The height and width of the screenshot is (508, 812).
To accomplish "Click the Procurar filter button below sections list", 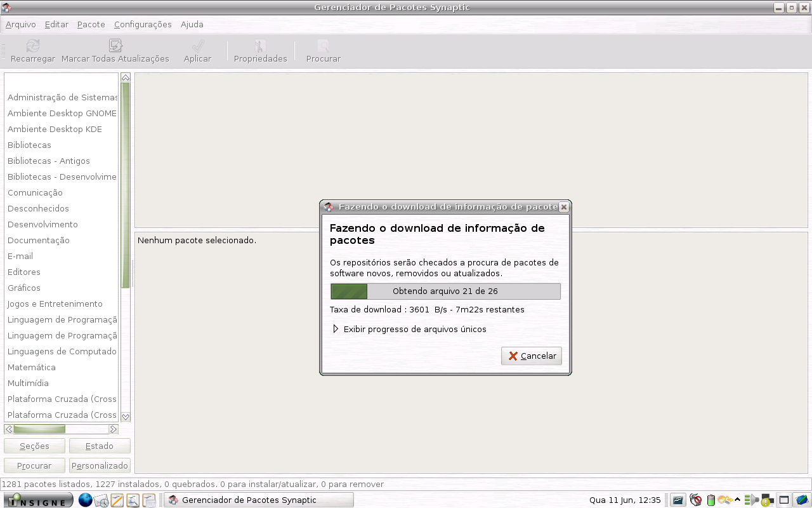I will [x=35, y=465].
